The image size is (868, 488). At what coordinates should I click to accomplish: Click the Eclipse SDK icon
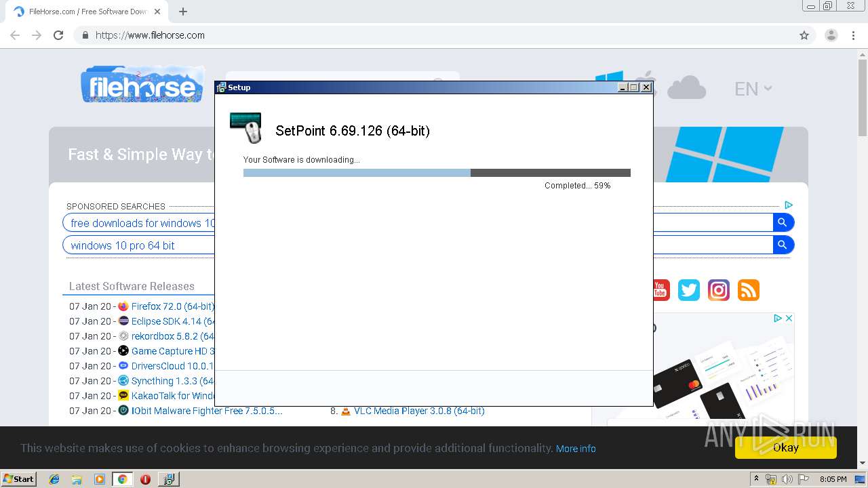tap(123, 321)
